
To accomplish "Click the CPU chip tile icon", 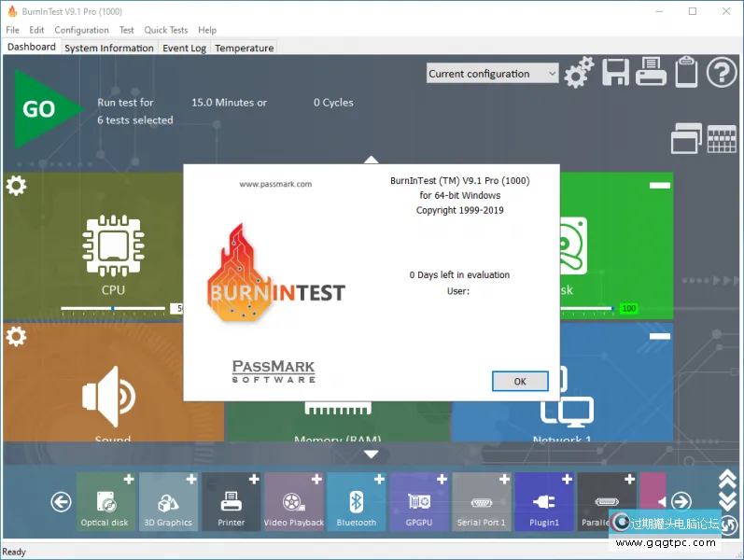I will (x=113, y=245).
